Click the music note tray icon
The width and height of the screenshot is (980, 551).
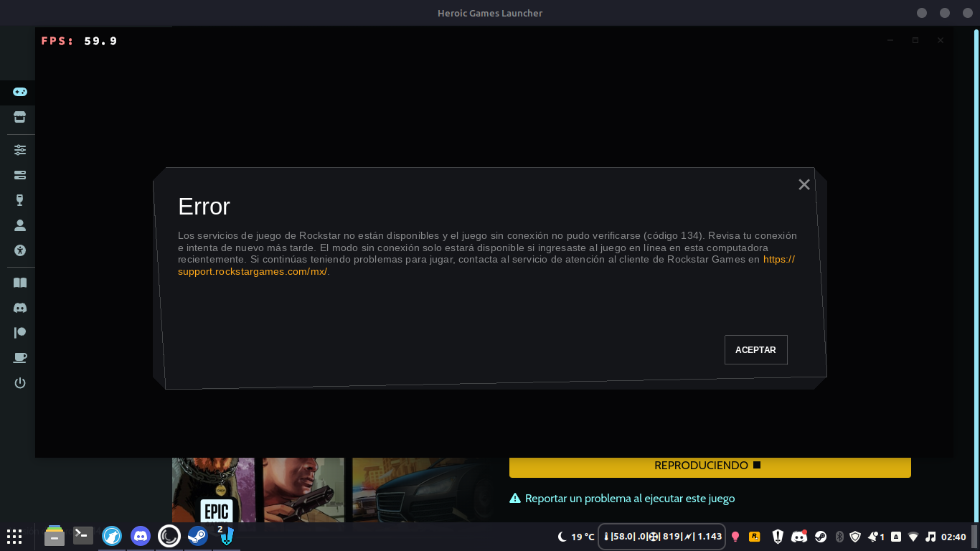[930, 537]
